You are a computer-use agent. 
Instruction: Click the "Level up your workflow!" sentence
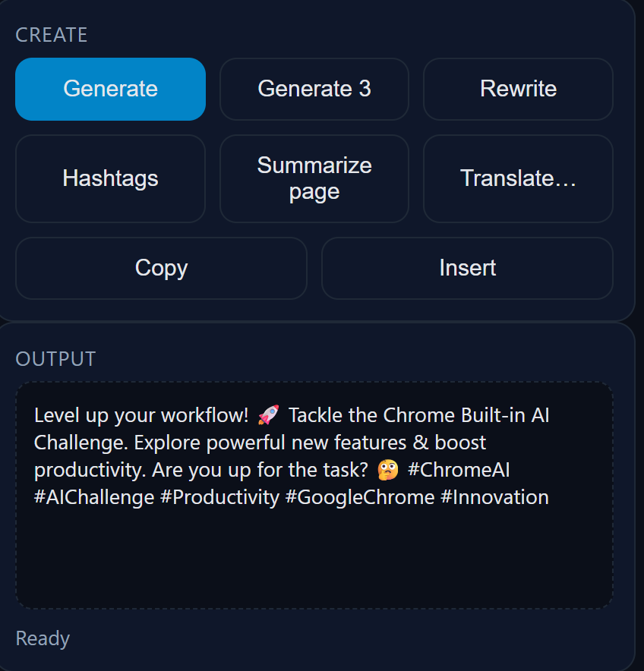click(x=141, y=415)
